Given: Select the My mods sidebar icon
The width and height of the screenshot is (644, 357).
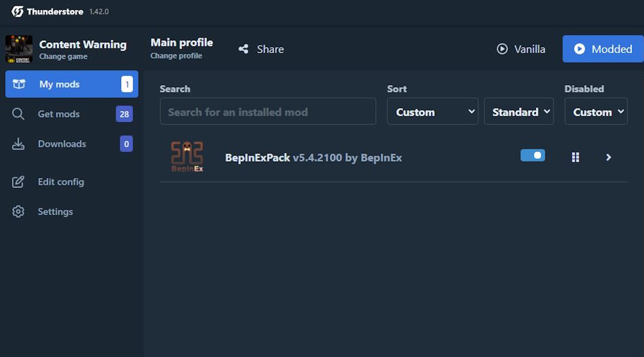Looking at the screenshot, I should 19,84.
